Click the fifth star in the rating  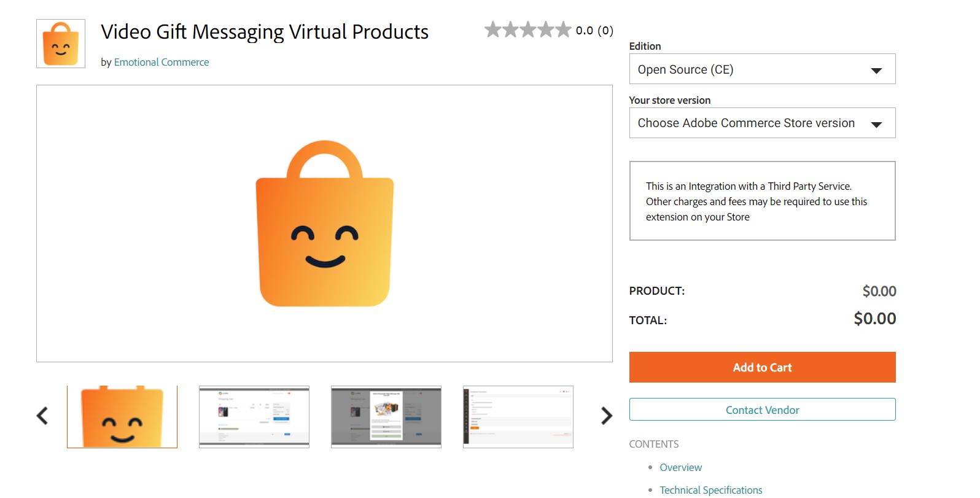[563, 29]
